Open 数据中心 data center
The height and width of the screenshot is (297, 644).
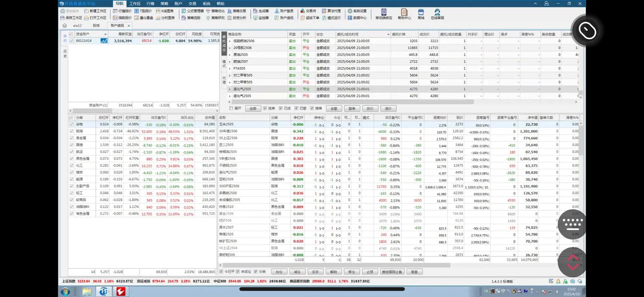click(x=357, y=18)
